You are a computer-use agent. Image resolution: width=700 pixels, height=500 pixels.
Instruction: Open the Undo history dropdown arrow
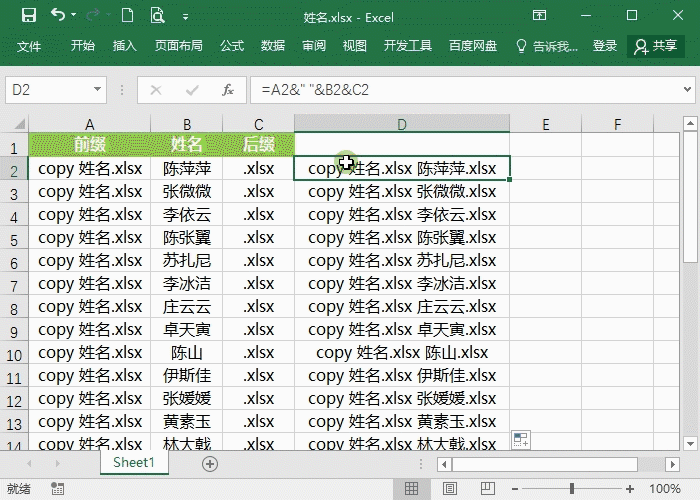pos(74,16)
